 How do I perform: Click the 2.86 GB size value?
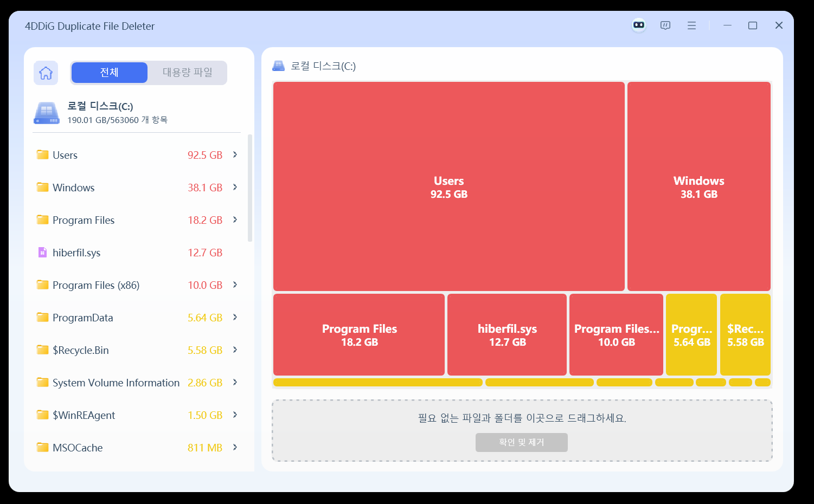coord(205,383)
